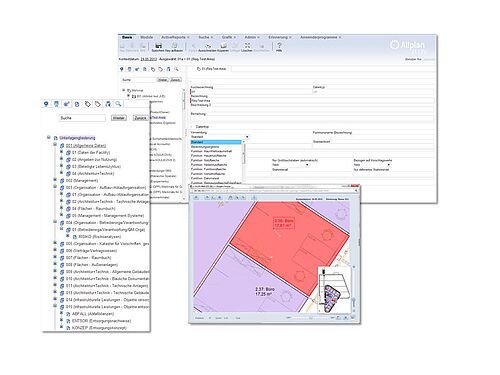The height and width of the screenshot is (375, 500).
Task: Collapse the 001 (Allgemeine Daten) tree node
Action: [55, 145]
